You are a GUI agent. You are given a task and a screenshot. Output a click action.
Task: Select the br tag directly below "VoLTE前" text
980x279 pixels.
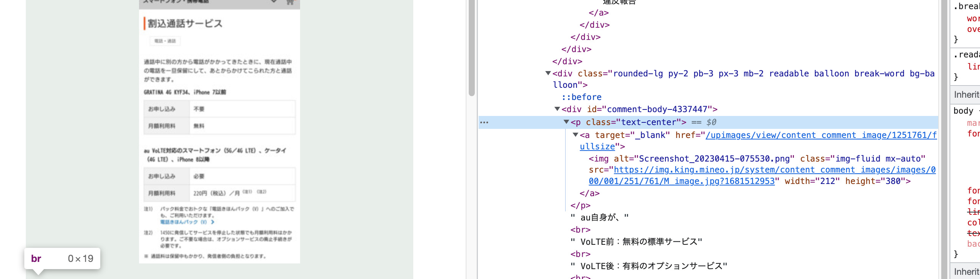580,254
